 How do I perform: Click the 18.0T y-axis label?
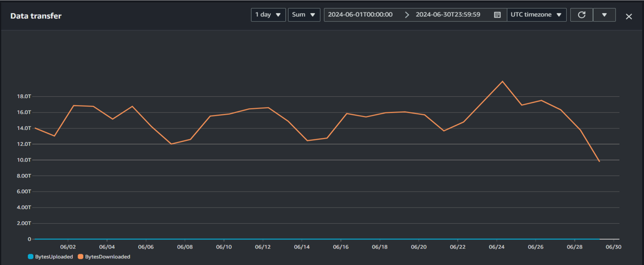(x=24, y=96)
